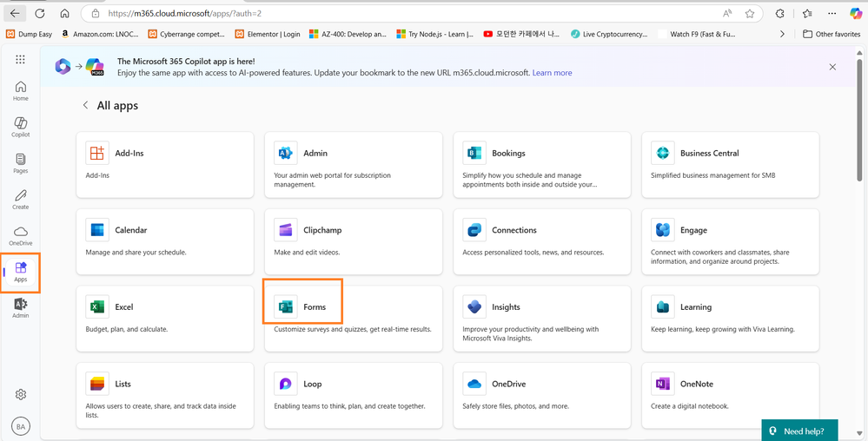
Task: Click "Budget, plan, and calculate." text
Action: (x=127, y=329)
